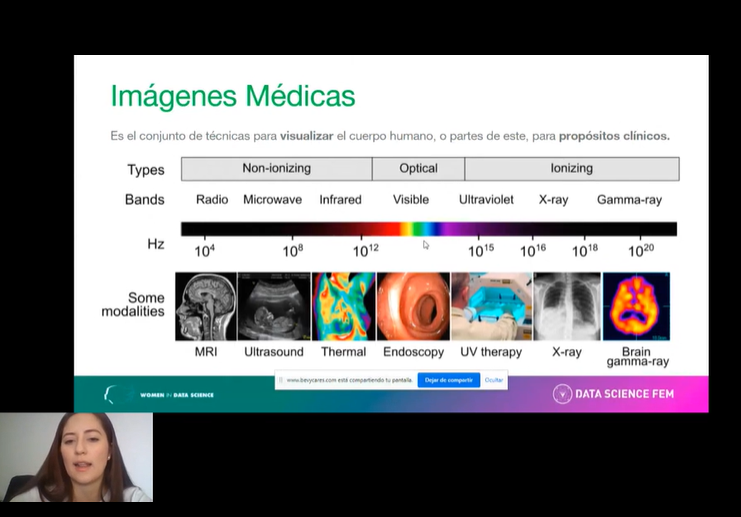The width and height of the screenshot is (741, 517).
Task: Click the Endoscopy image
Action: [x=414, y=306]
